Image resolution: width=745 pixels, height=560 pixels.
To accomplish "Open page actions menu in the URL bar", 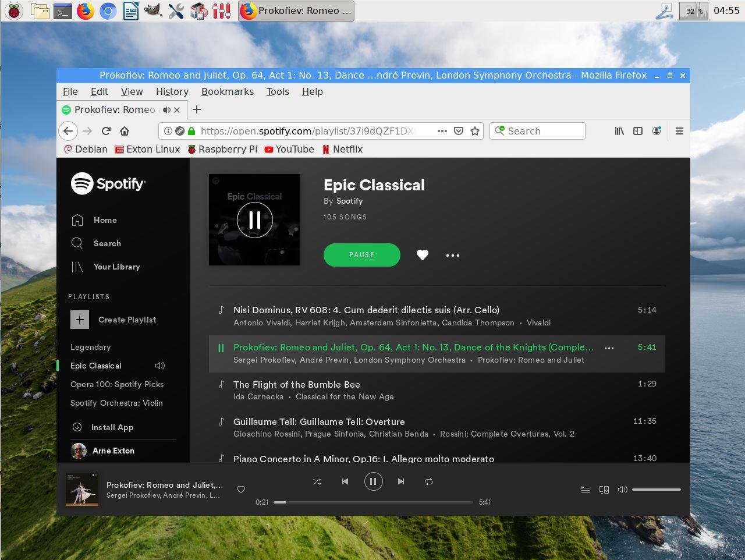I will click(x=442, y=131).
